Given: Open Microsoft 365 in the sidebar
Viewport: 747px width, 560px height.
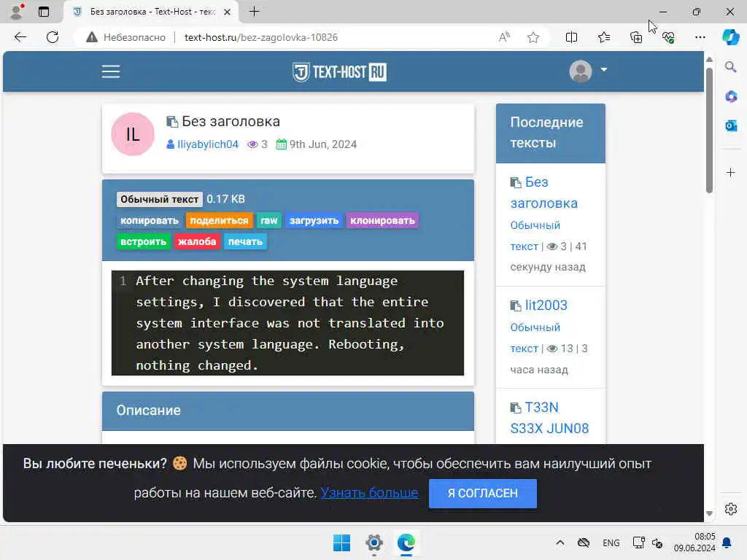Looking at the screenshot, I should pos(731,97).
